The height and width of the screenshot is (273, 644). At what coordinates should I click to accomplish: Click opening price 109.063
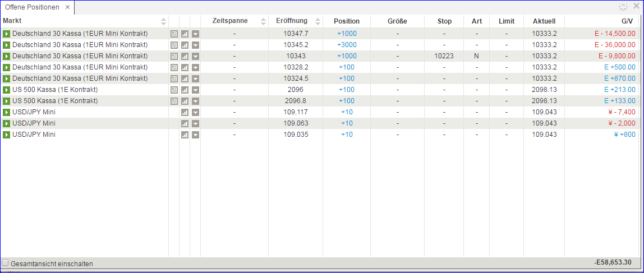click(x=296, y=123)
